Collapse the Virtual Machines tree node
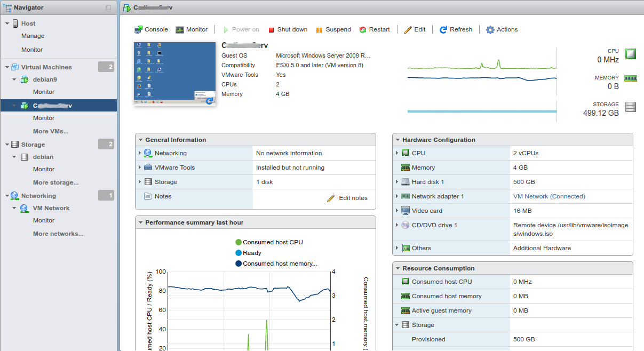Image resolution: width=644 pixels, height=351 pixels. (x=7, y=67)
